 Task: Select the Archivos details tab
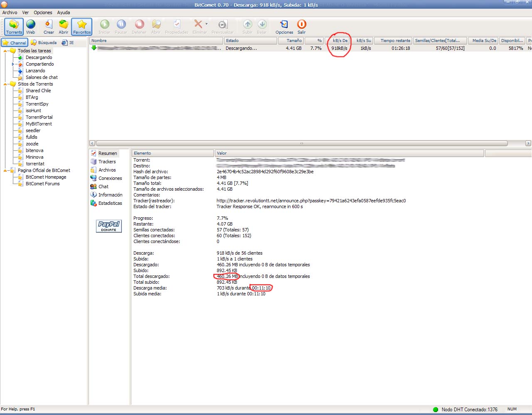point(103,170)
